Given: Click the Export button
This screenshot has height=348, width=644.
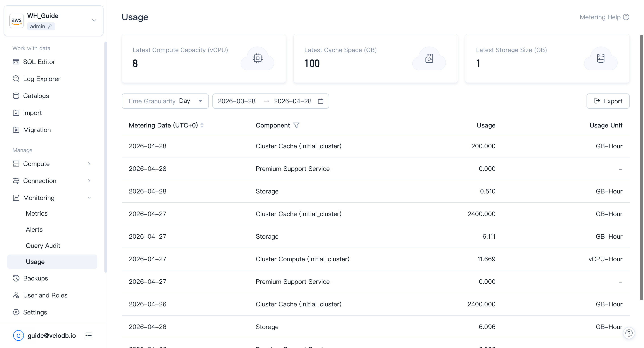Looking at the screenshot, I should coord(608,101).
